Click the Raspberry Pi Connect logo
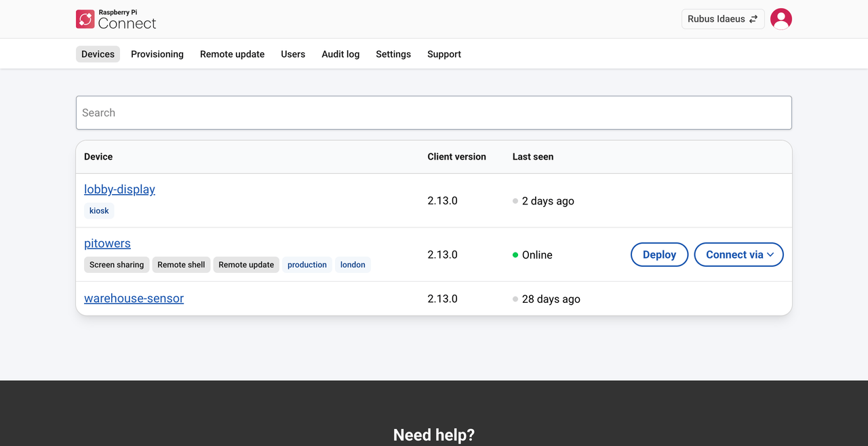This screenshot has width=868, height=446. click(116, 19)
